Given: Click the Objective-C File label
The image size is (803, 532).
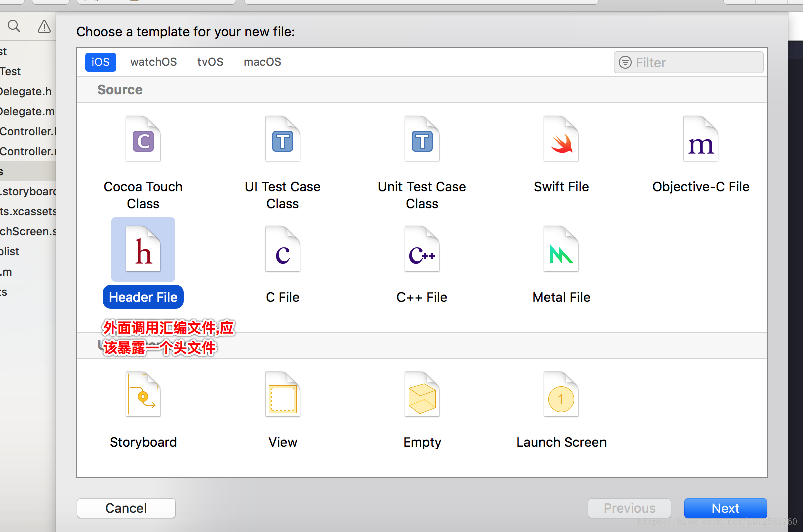Looking at the screenshot, I should [701, 187].
